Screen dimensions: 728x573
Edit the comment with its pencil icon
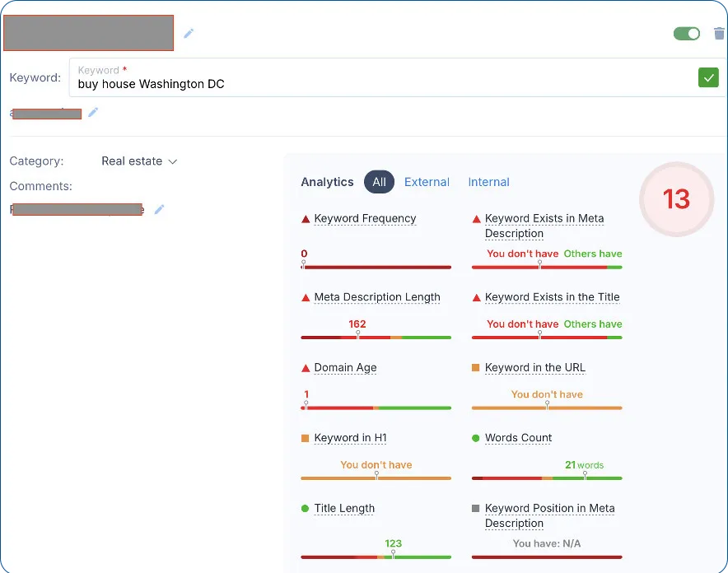(x=159, y=209)
